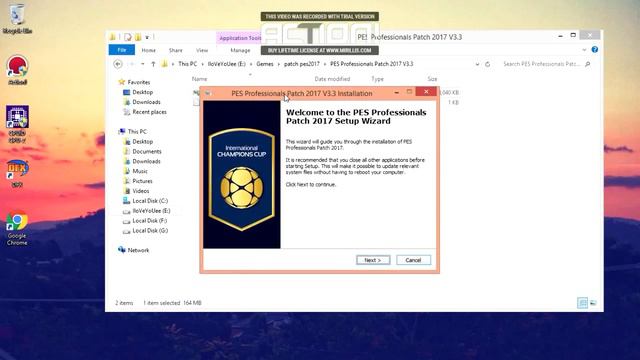Go up one folder level in Explorer
The width and height of the screenshot is (640, 360).
[x=153, y=64]
